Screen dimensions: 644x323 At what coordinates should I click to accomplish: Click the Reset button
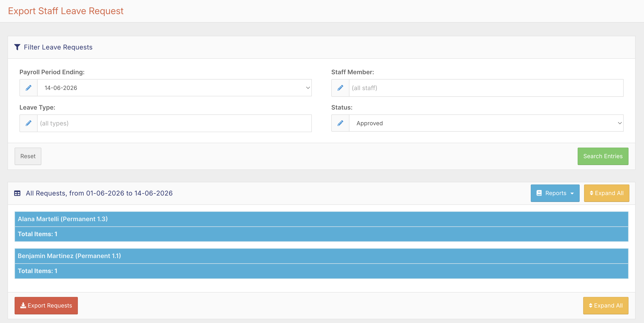[28, 156]
